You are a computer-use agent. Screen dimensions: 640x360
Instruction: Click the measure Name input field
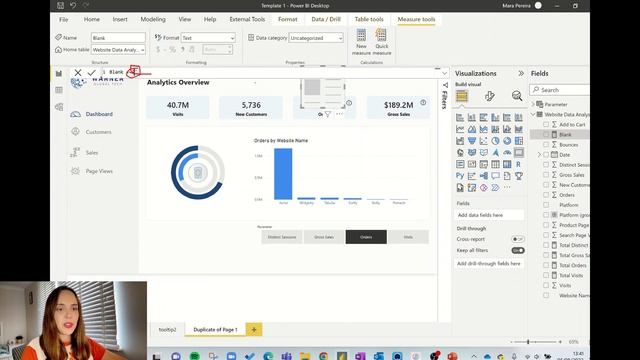[118, 38]
